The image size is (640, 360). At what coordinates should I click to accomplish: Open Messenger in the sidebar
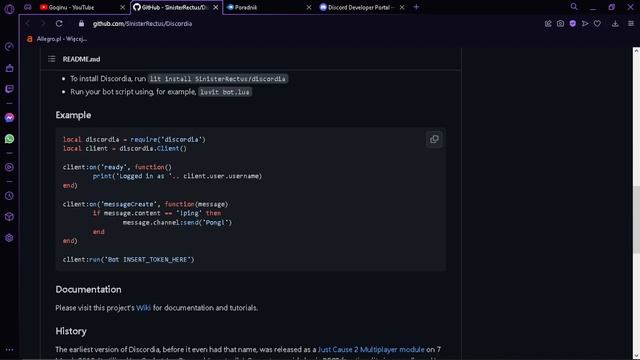click(x=9, y=118)
